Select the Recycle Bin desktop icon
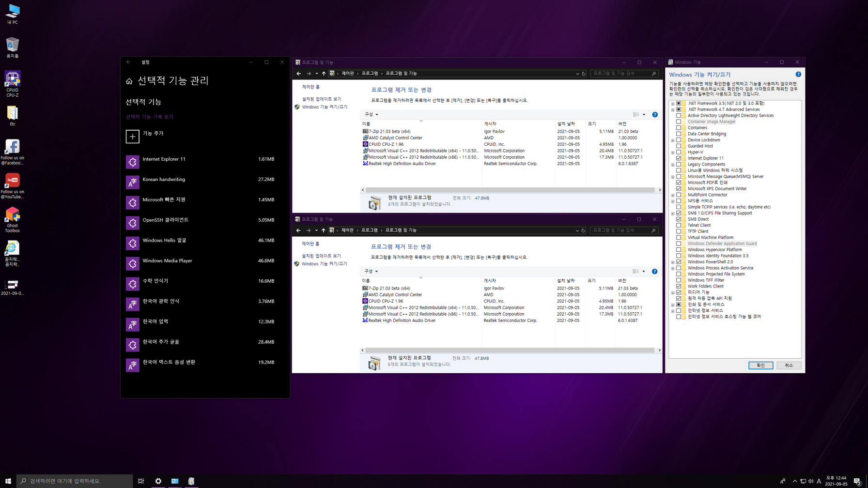This screenshot has width=868, height=488. pyautogui.click(x=13, y=48)
